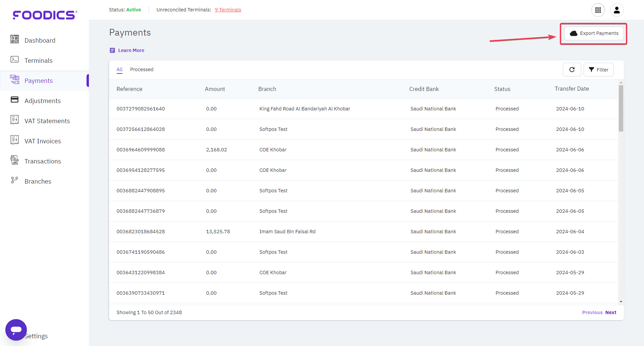
Task: Click amount 13,525.78
Action: (x=218, y=232)
